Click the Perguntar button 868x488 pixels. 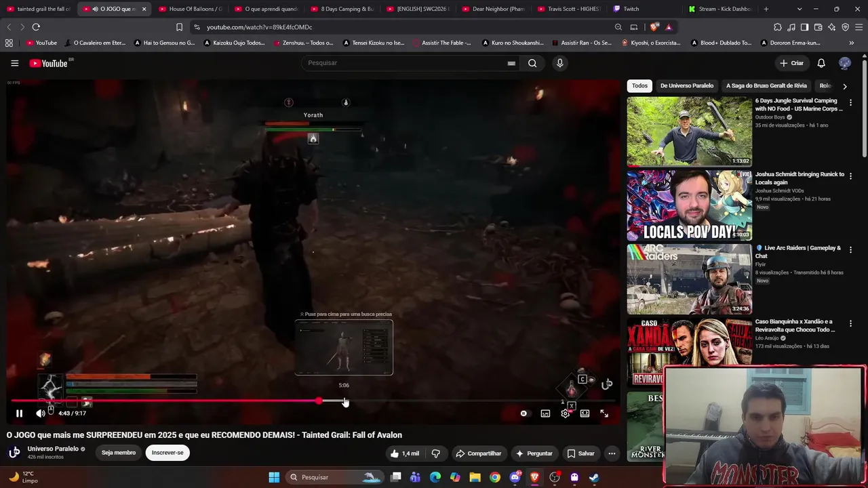click(x=534, y=453)
